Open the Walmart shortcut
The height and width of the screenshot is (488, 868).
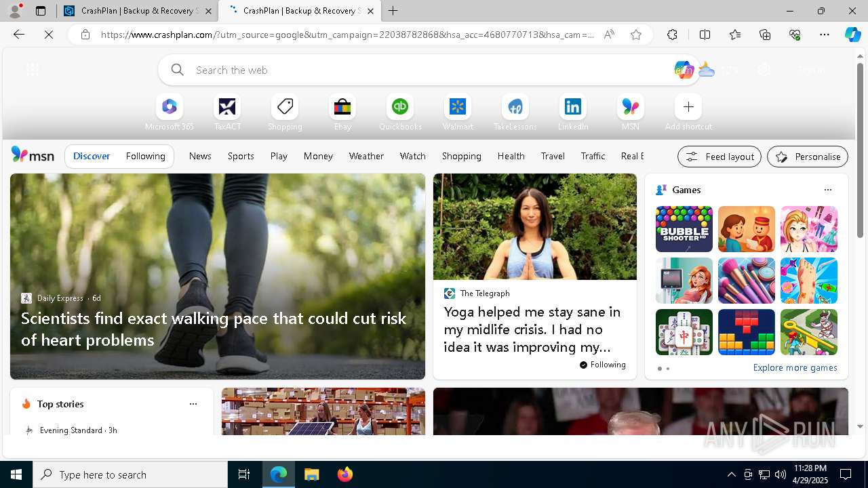pos(458,113)
